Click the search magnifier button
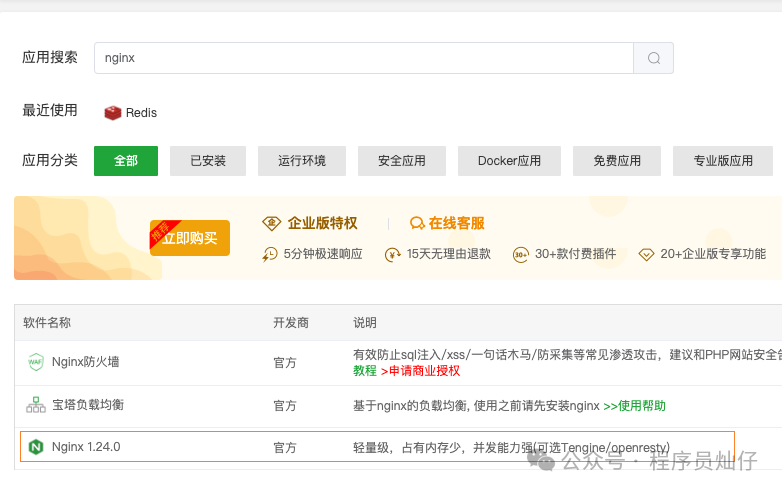The height and width of the screenshot is (491, 782). 653,58
